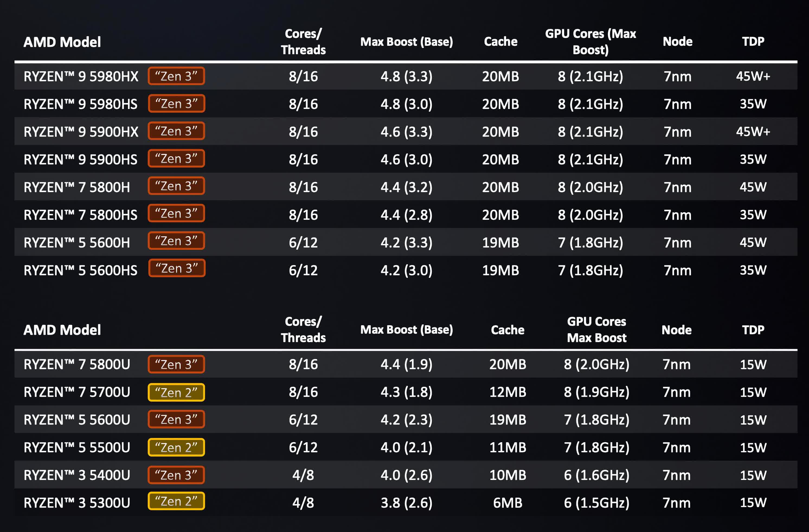
Task: Click the RYZEN 7 5800HS model name
Action: click(x=81, y=215)
